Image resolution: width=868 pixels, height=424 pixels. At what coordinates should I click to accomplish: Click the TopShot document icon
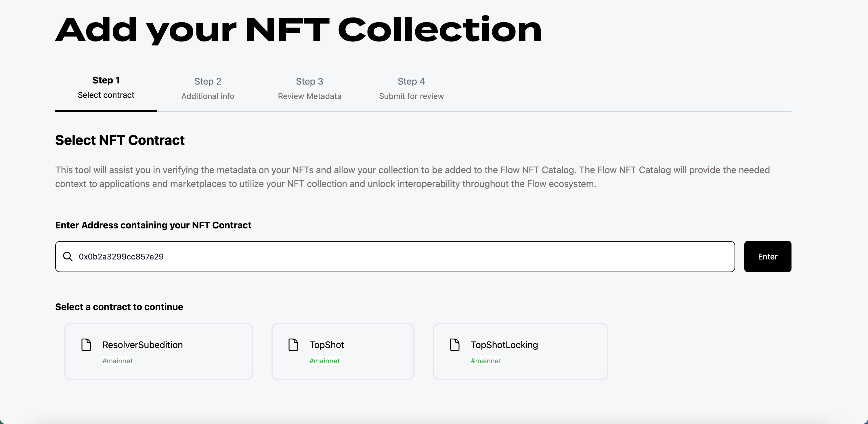point(293,345)
